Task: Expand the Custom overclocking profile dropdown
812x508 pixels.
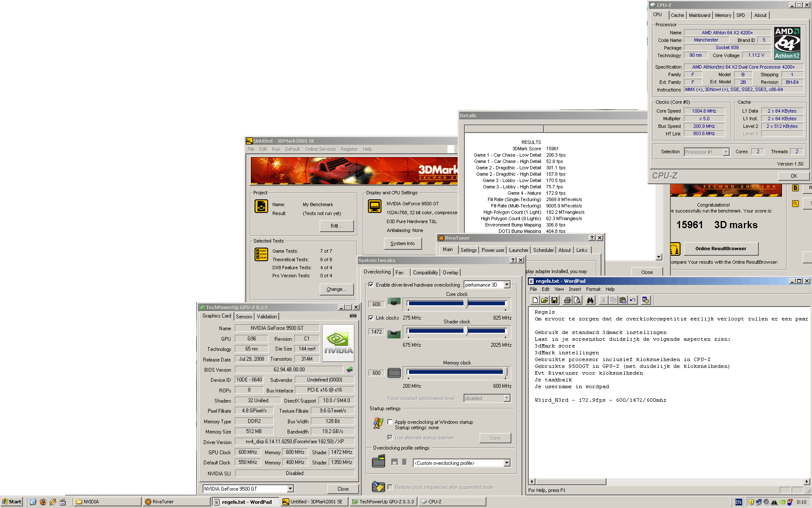Action: [x=507, y=463]
